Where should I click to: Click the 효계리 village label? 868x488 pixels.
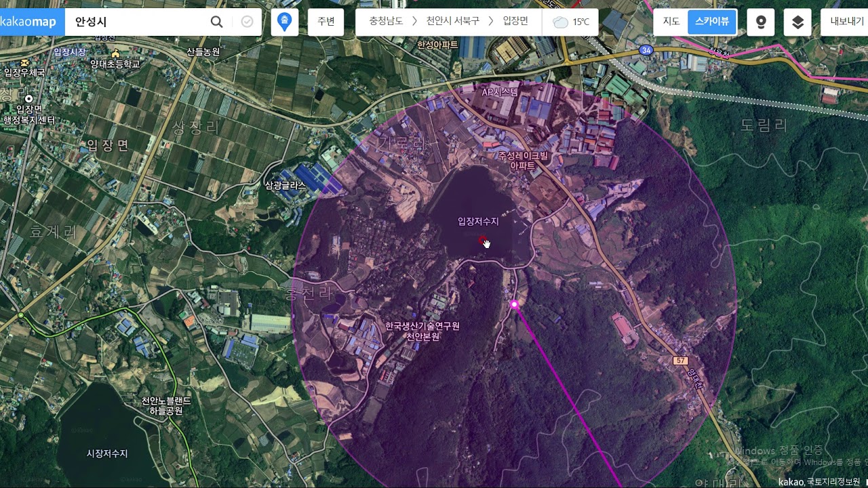(x=54, y=231)
